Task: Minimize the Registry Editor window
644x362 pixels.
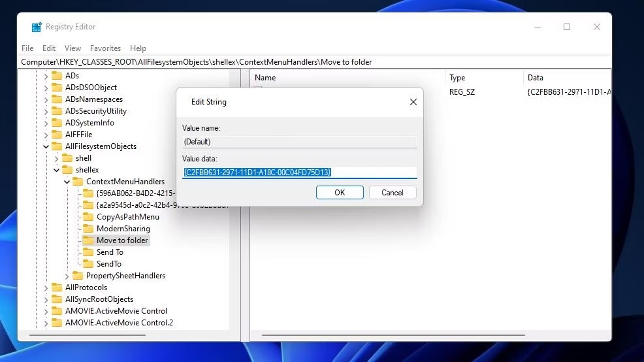Action: click(x=538, y=27)
